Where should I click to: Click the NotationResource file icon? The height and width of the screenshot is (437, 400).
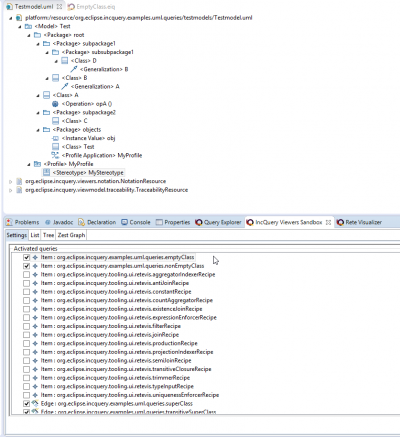pos(19,181)
